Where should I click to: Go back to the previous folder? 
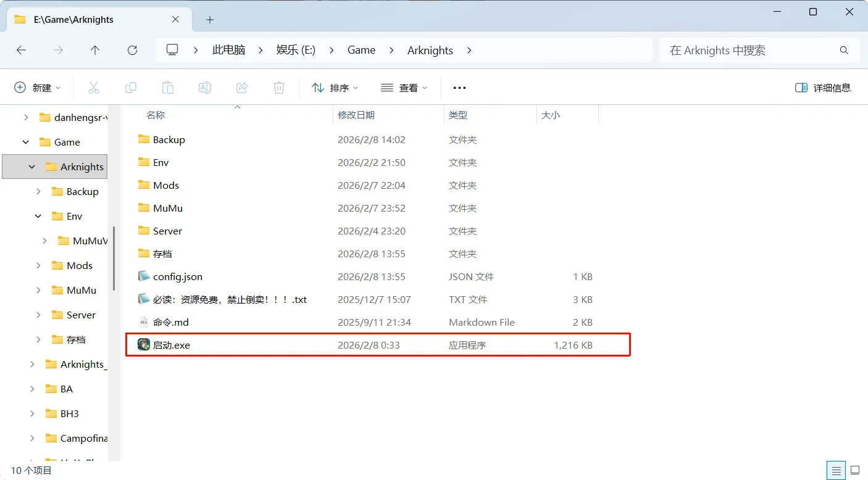pos(21,50)
